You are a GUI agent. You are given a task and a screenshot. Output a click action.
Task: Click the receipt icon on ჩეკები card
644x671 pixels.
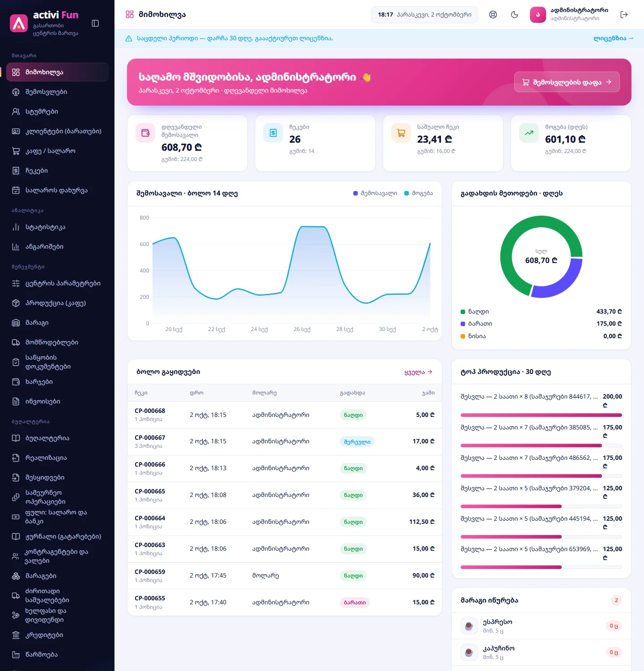click(x=273, y=133)
